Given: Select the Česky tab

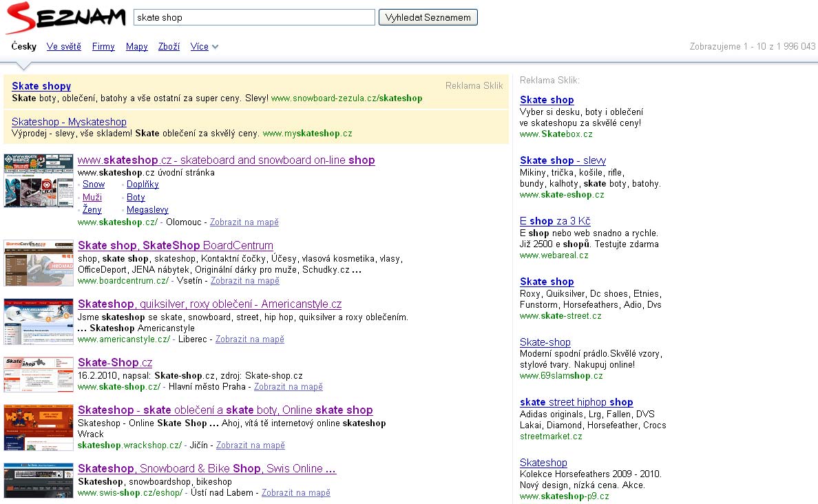Looking at the screenshot, I should 24,46.
